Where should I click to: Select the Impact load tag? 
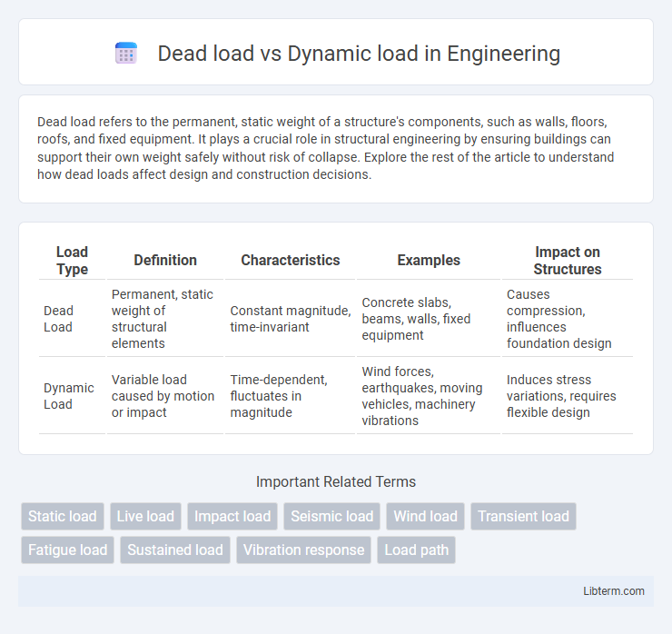(x=232, y=516)
